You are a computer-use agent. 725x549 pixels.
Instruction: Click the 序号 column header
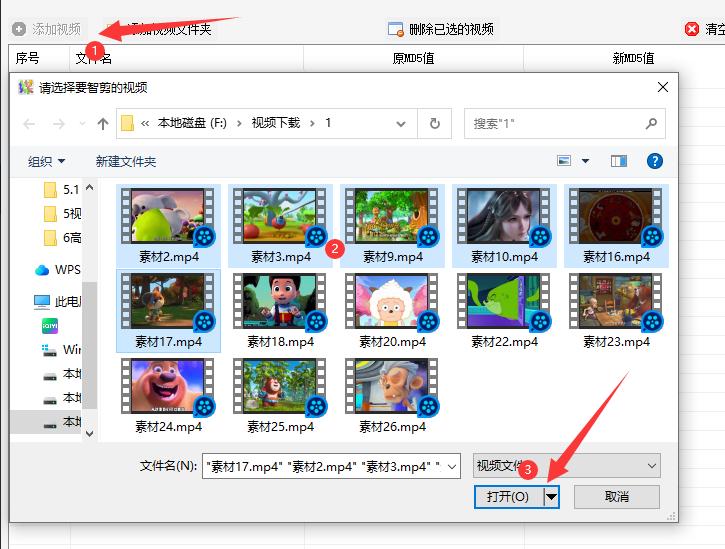pyautogui.click(x=27, y=58)
